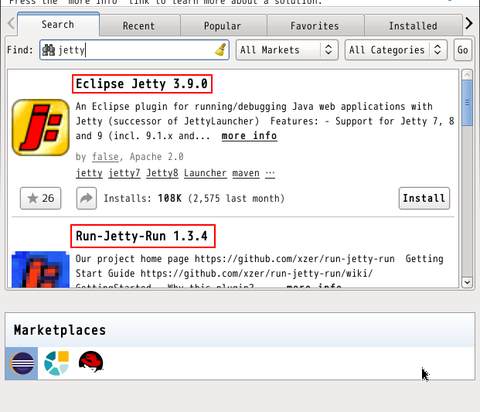The height and width of the screenshot is (412, 480).
Task: Click the Eclipse Jetty plugin logo
Action: (41, 127)
